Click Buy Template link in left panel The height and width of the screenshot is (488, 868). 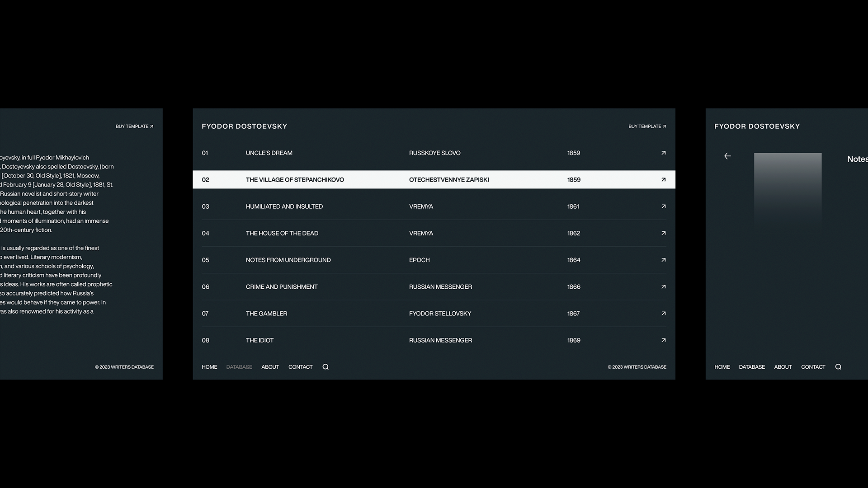(x=134, y=127)
